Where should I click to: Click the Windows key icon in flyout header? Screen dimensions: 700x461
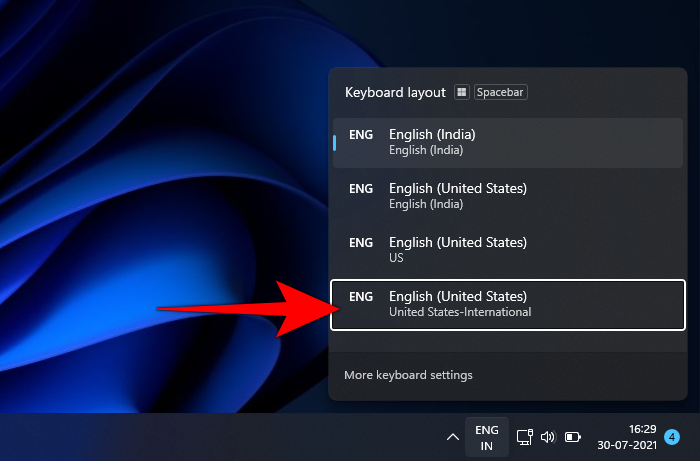(x=461, y=92)
